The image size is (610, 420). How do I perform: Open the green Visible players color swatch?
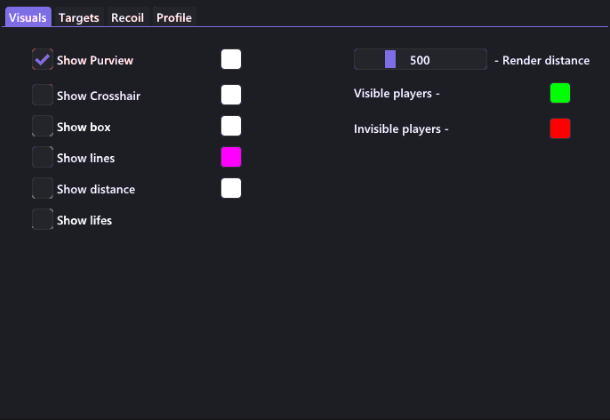560,93
